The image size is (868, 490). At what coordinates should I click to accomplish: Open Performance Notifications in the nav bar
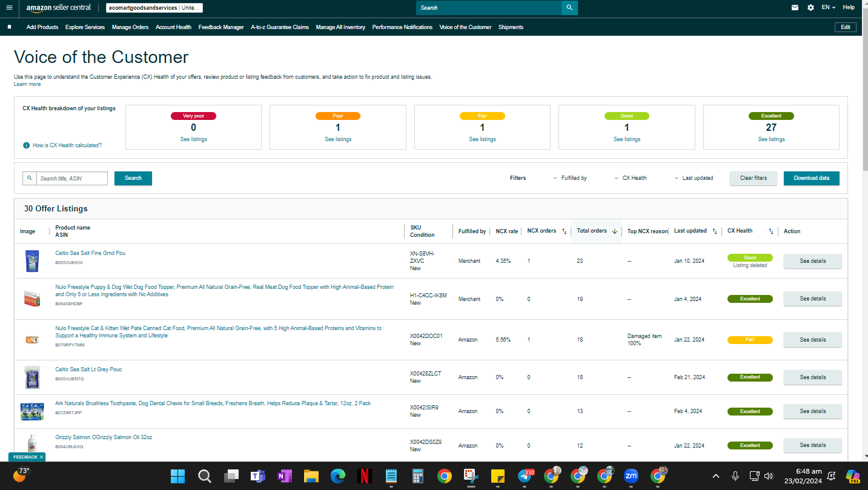pyautogui.click(x=402, y=27)
